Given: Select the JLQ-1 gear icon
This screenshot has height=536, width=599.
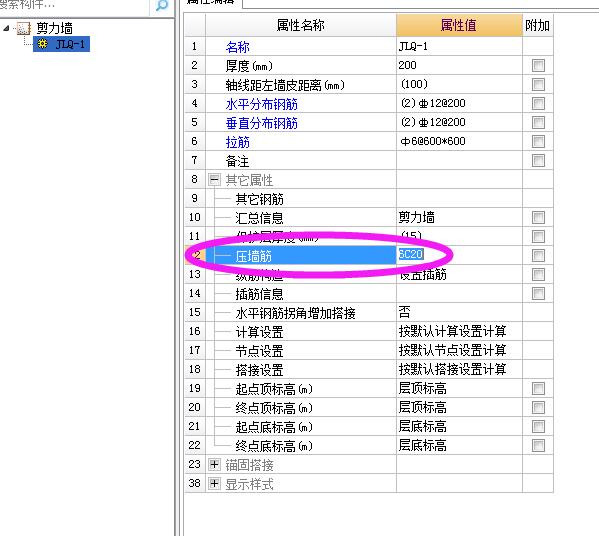Looking at the screenshot, I should [x=42, y=44].
